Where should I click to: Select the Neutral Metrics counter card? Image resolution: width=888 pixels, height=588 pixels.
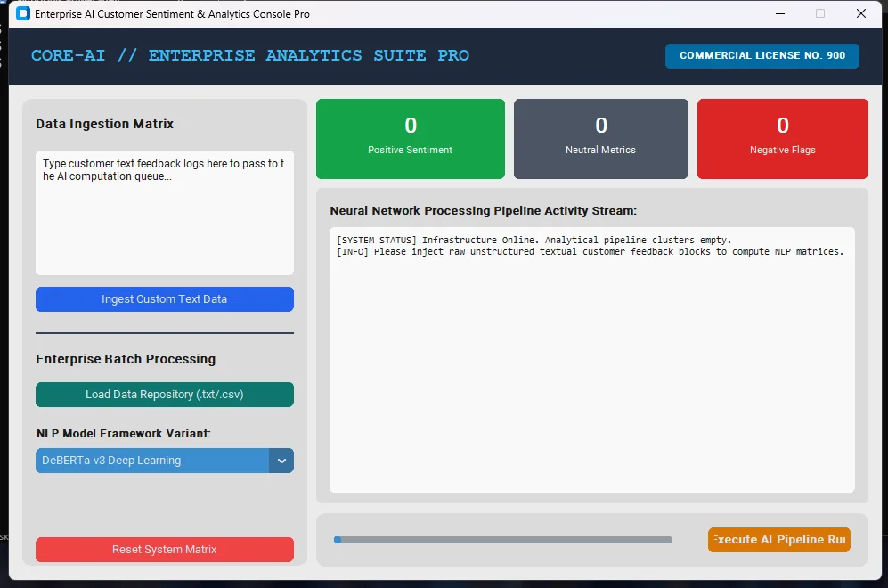[601, 139]
